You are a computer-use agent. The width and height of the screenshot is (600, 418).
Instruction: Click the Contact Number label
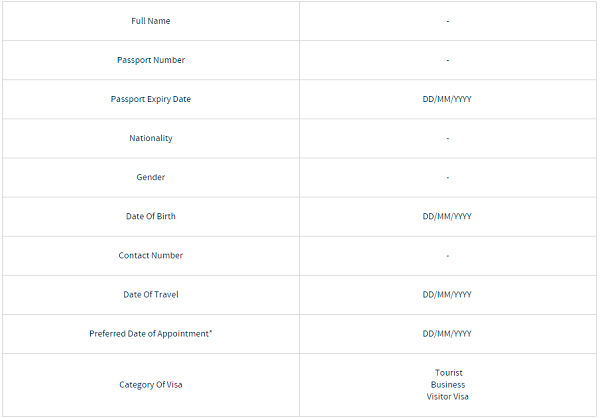(151, 255)
